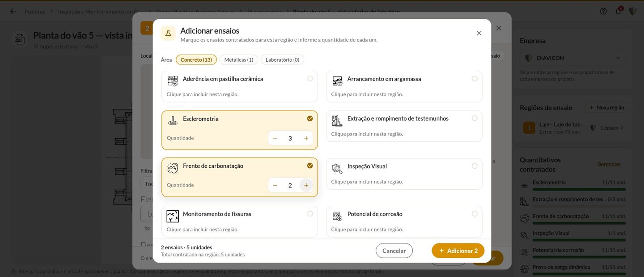Screen dimensions: 644x277
Task: Click Frente de carbonatação quantity field showing 2
Action: point(290,185)
